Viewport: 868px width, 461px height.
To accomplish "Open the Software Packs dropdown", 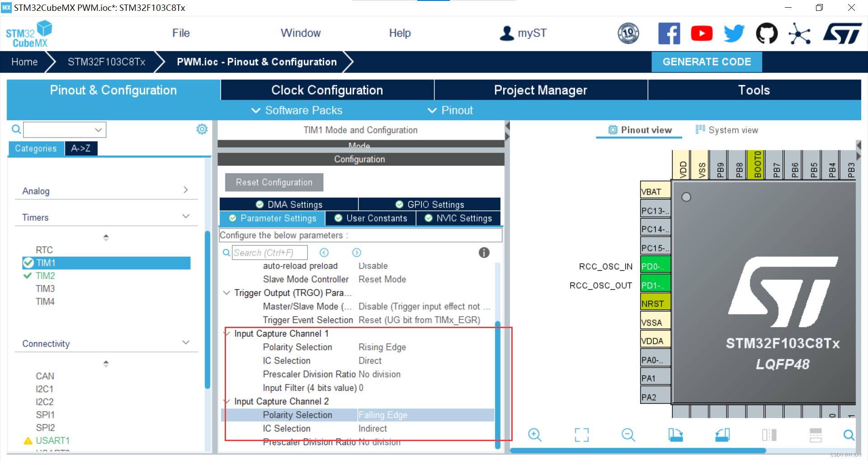I will tap(297, 110).
